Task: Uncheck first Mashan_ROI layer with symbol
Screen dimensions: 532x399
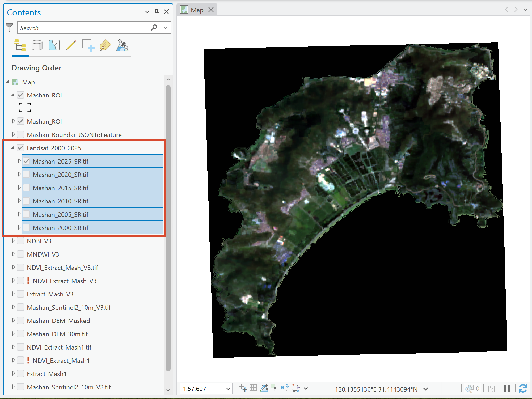Action: 20,95
